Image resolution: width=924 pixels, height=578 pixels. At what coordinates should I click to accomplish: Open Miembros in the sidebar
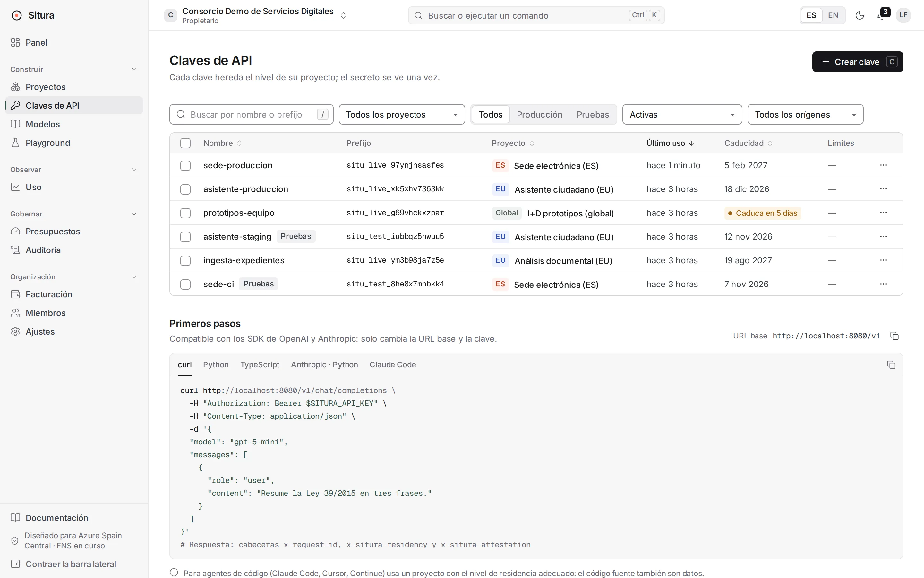pos(74,313)
